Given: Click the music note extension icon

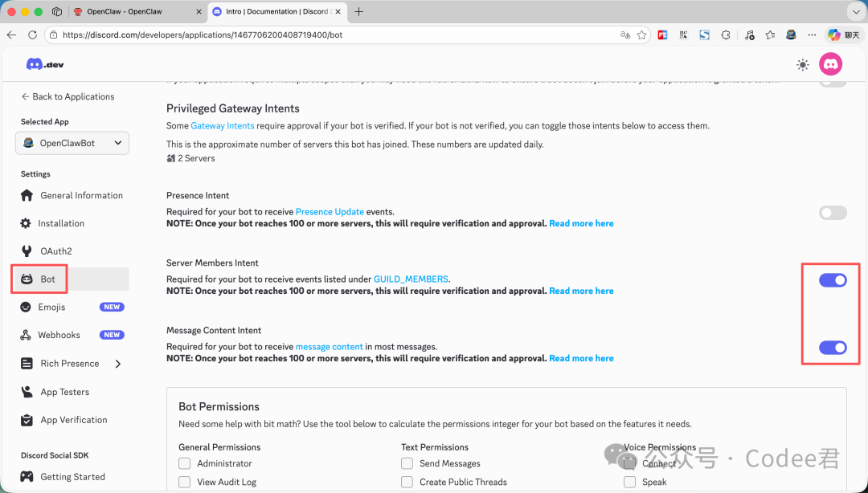Looking at the screenshot, I should [749, 35].
